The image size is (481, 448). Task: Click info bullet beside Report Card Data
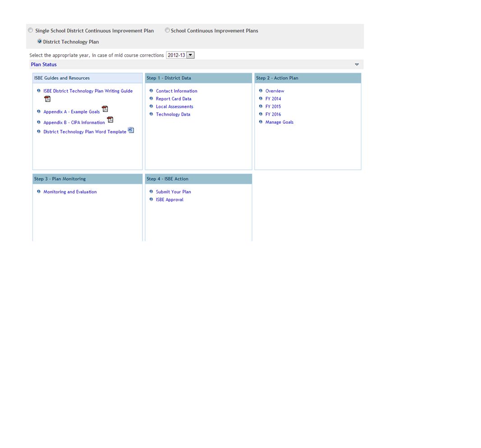(x=151, y=98)
